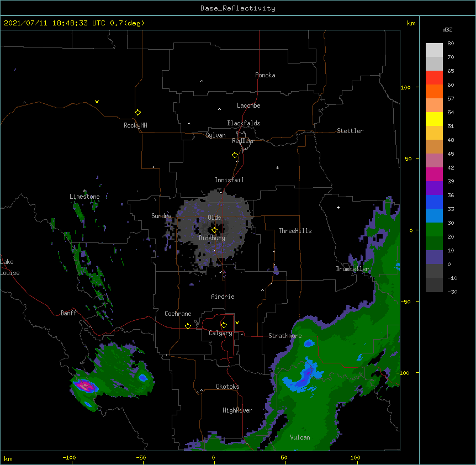Viewport: 476px width, 465px height.
Task: Click the yellow diamond marker south of RedDeer
Action: coord(235,155)
